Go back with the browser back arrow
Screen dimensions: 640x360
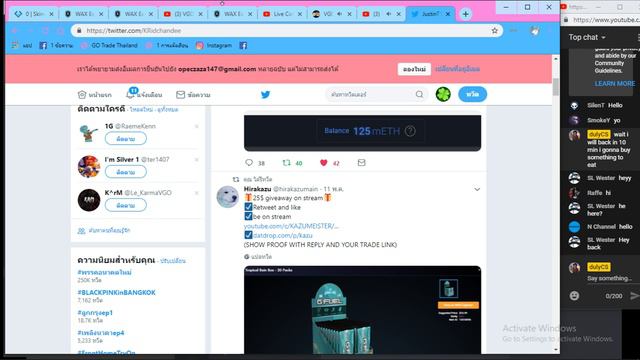point(15,31)
